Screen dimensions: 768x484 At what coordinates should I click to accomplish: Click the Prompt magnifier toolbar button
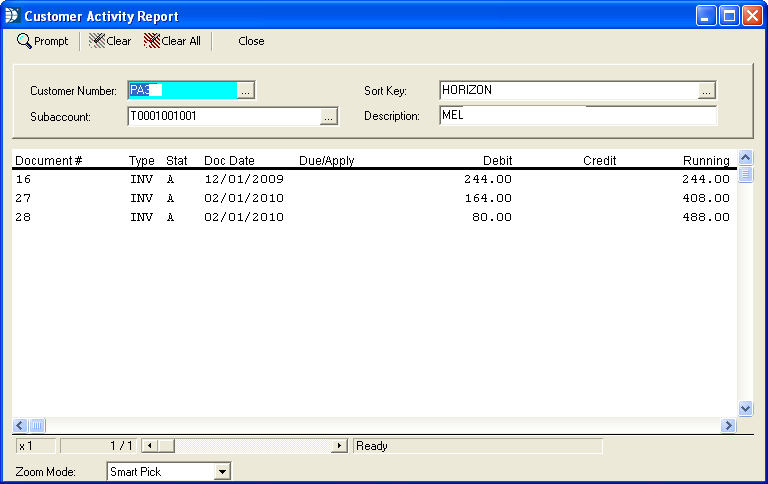(43, 41)
